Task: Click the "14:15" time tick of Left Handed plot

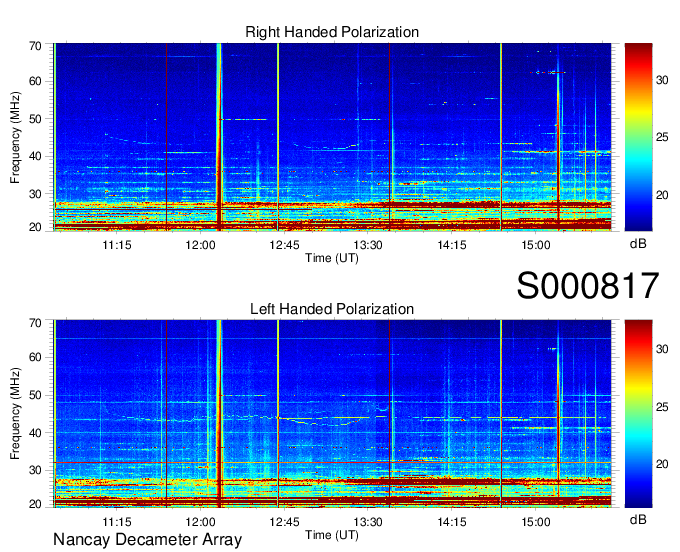Action: click(x=451, y=522)
